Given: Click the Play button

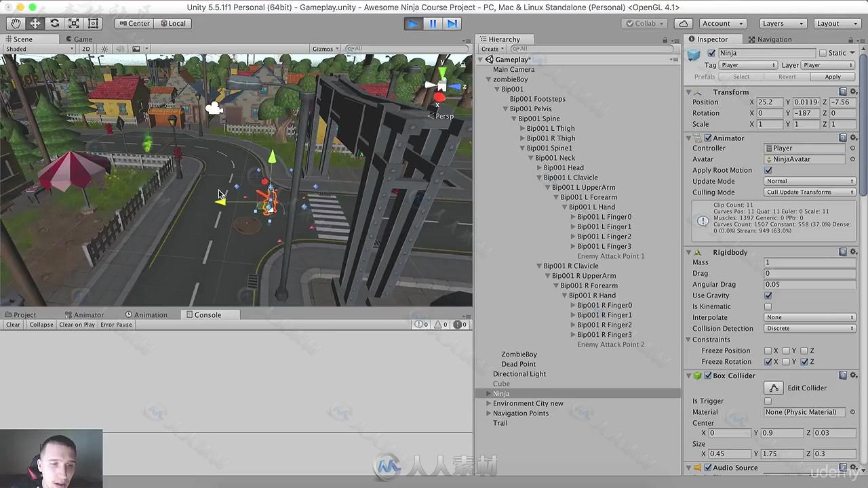Looking at the screenshot, I should click(412, 23).
